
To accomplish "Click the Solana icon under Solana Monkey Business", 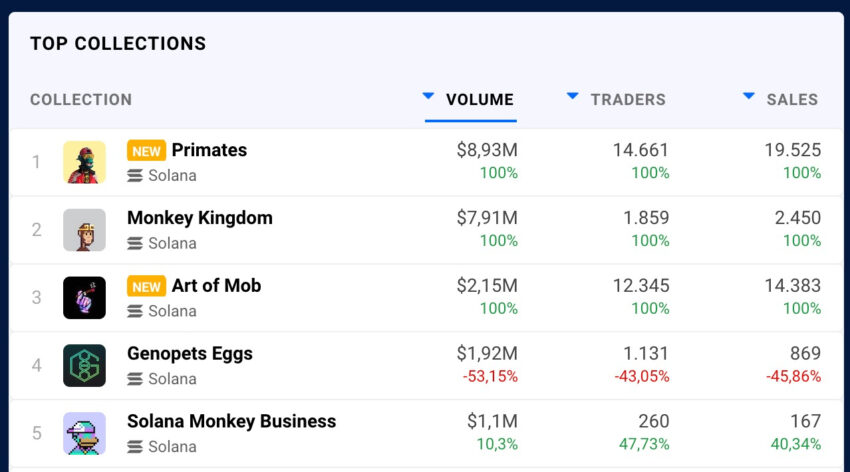I will pos(135,447).
